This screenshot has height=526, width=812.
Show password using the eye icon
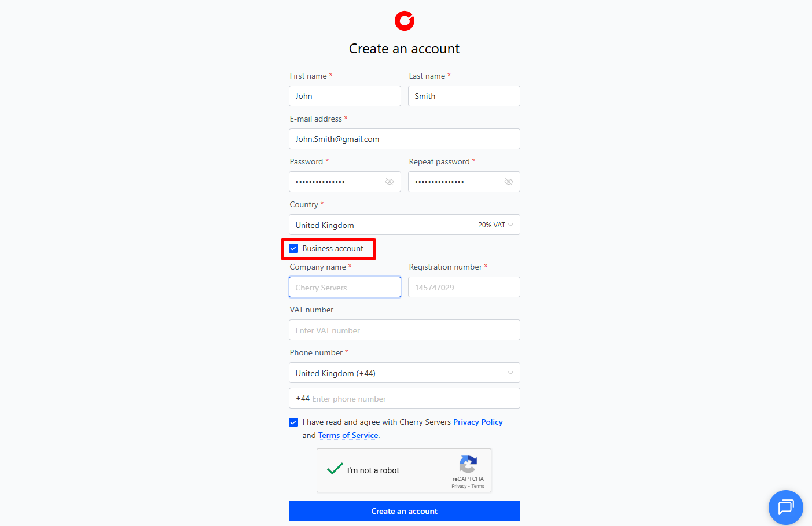point(390,182)
